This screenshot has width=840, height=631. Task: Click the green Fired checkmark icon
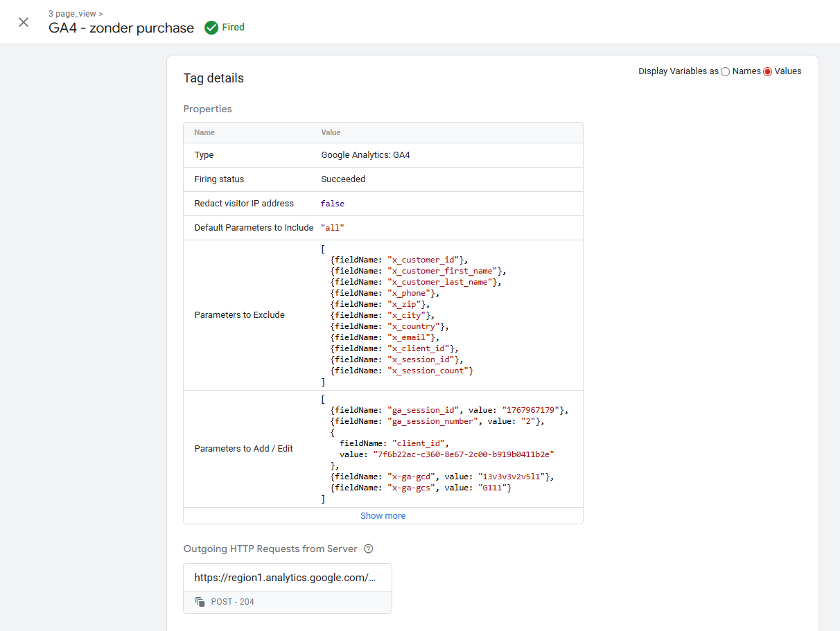(211, 28)
